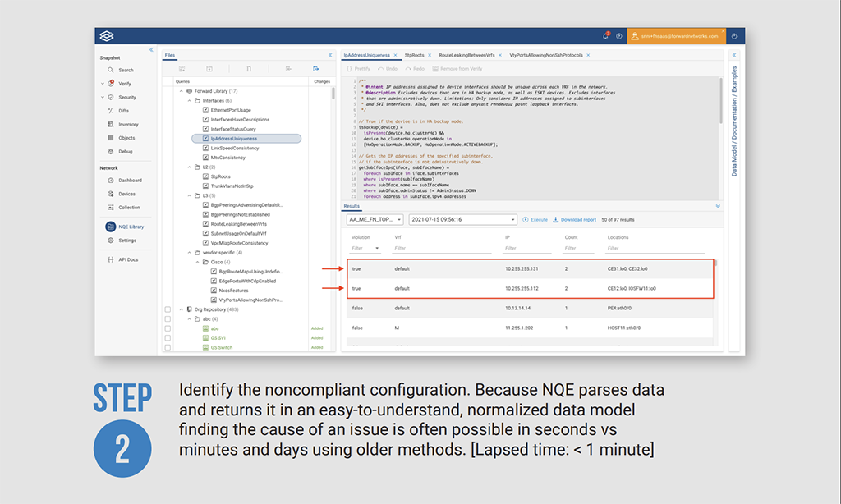Image resolution: width=841 pixels, height=504 pixels.
Task: Tick the checkbox for GS Switch
Action: [x=168, y=347]
